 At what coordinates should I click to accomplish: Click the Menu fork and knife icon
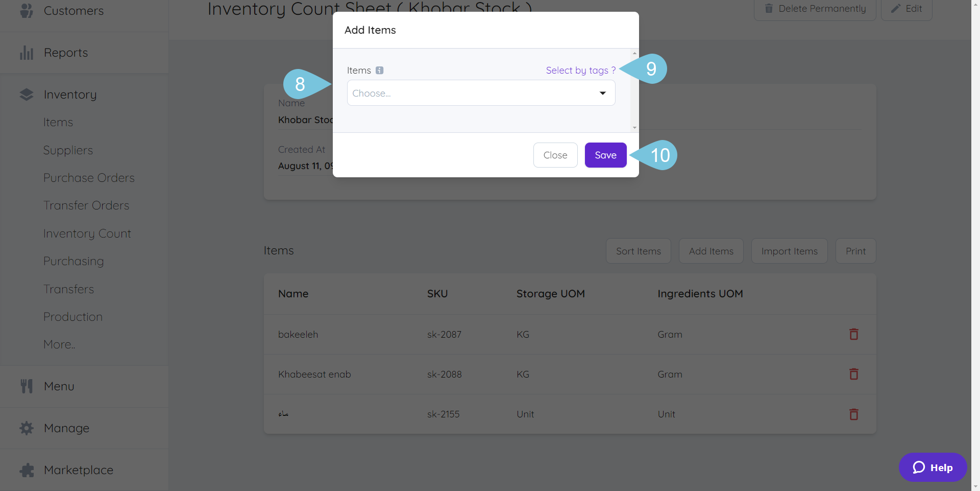click(x=27, y=386)
